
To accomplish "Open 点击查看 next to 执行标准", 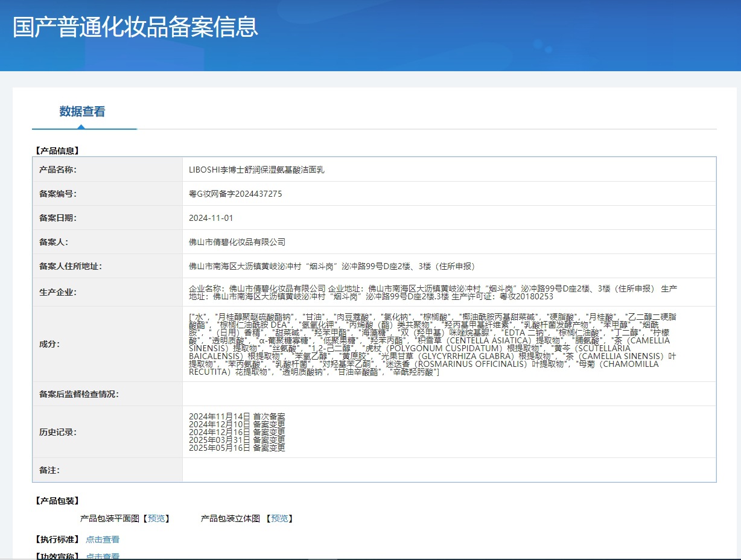I will coord(103,539).
